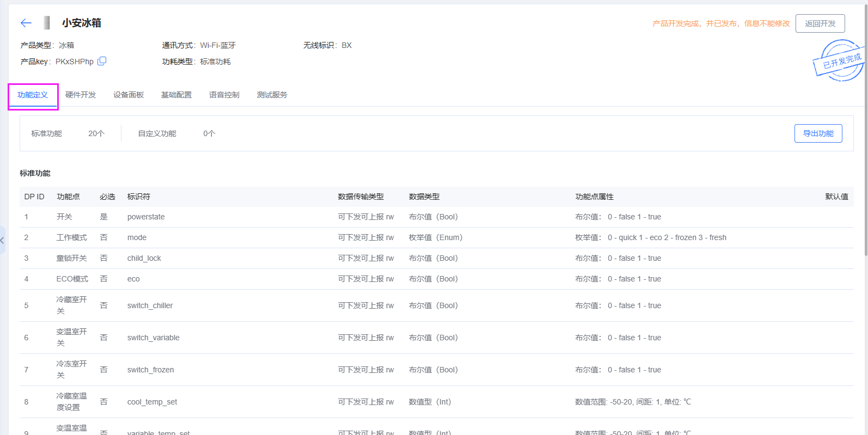Select the 变温室开关 function name
This screenshot has width=868, height=435.
(72, 338)
